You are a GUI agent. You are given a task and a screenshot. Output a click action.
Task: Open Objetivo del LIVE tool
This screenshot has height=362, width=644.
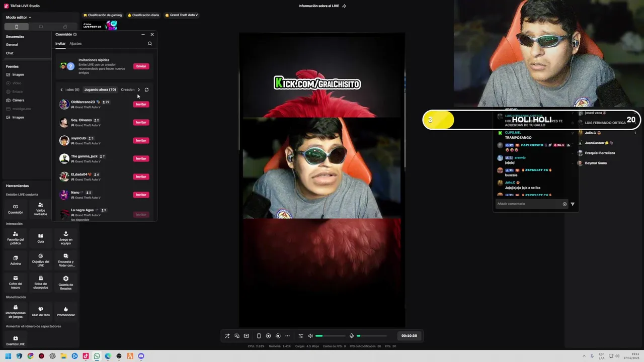[40, 260]
